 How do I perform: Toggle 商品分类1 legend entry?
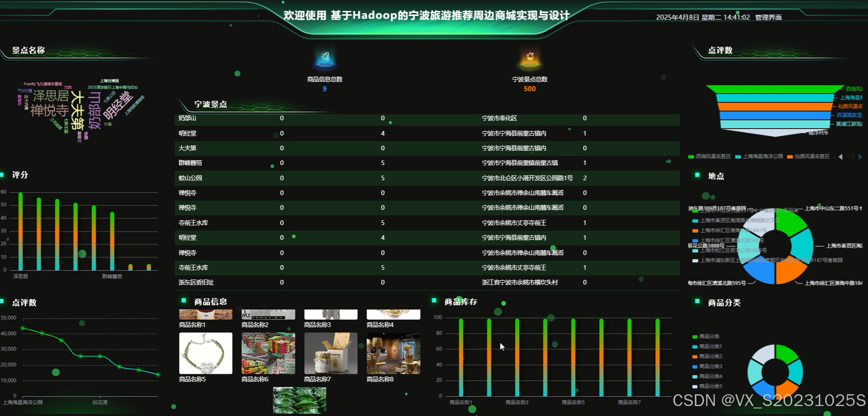click(x=707, y=347)
